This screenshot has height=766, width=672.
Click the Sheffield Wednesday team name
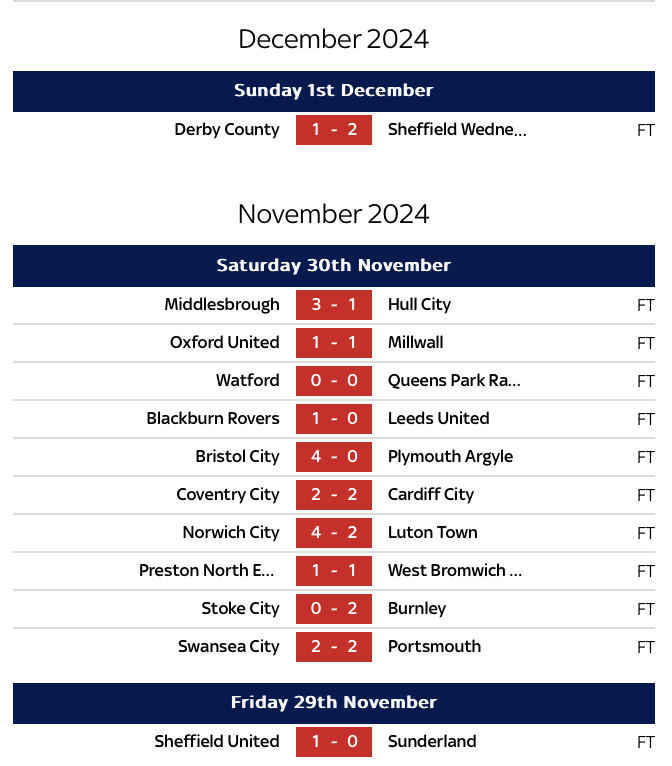click(x=457, y=130)
